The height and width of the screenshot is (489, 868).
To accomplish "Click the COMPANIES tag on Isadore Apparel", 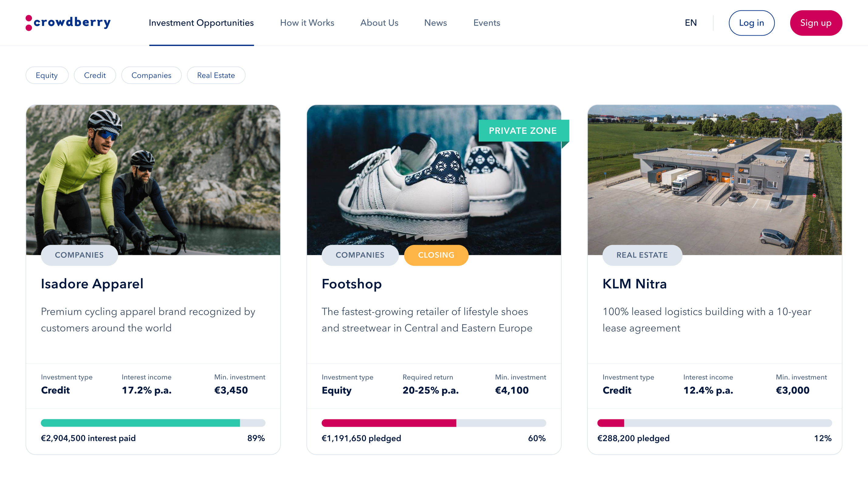I will pyautogui.click(x=79, y=255).
